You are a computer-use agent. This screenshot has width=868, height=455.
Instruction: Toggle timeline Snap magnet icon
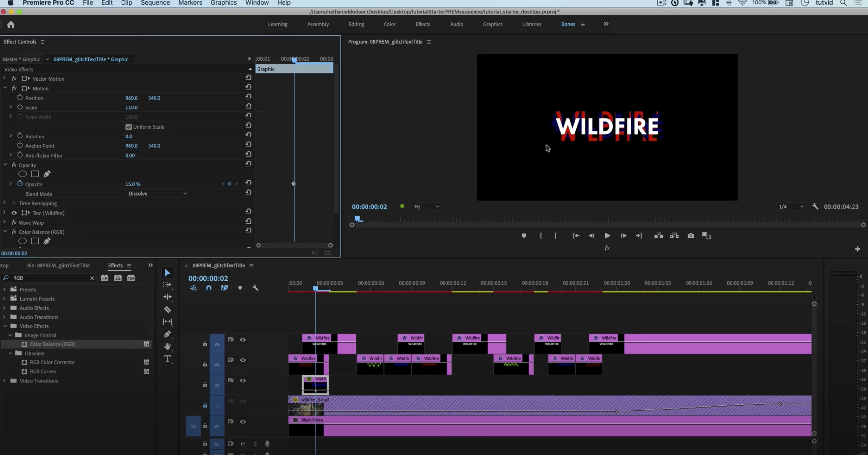pos(209,288)
